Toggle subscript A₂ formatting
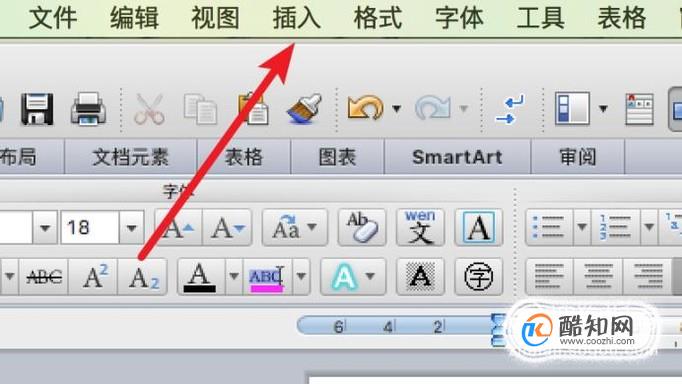This screenshot has height=384, width=682. coord(143,277)
